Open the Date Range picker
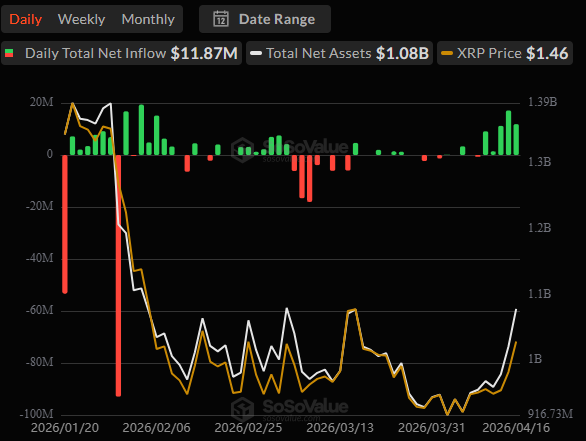The height and width of the screenshot is (441, 586). 265,19
